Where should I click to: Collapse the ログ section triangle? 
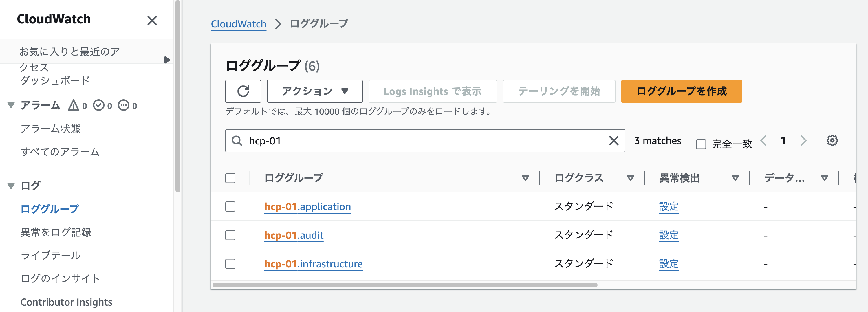click(x=11, y=186)
